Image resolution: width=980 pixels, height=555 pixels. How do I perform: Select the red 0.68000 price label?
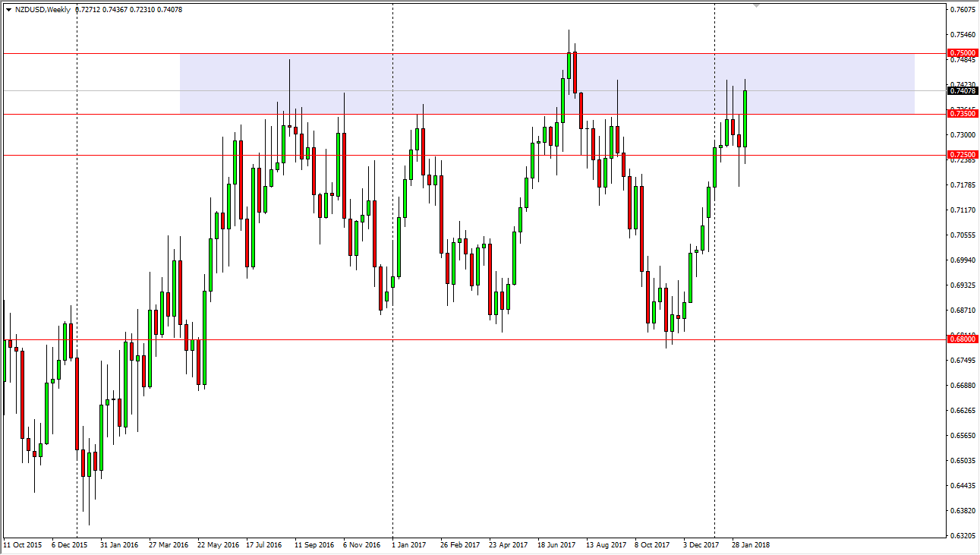tap(962, 339)
